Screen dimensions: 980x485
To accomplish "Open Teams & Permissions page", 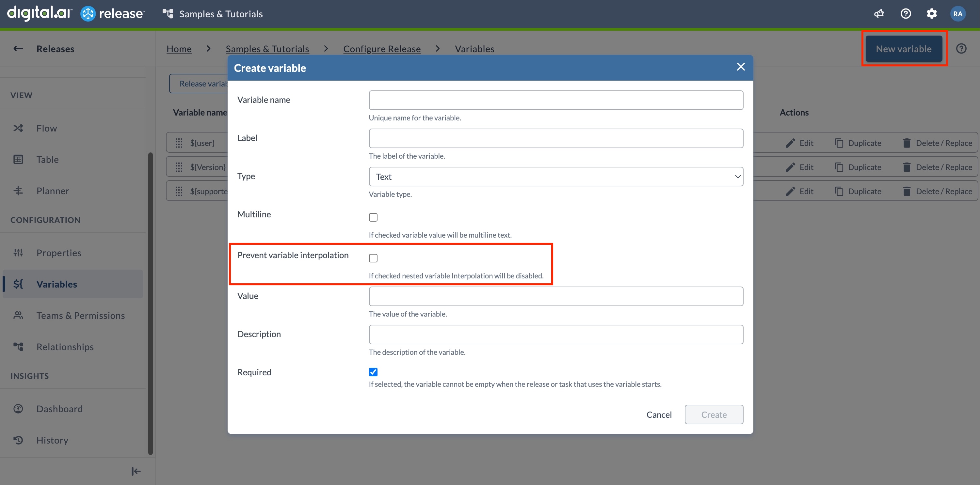I will 80,316.
